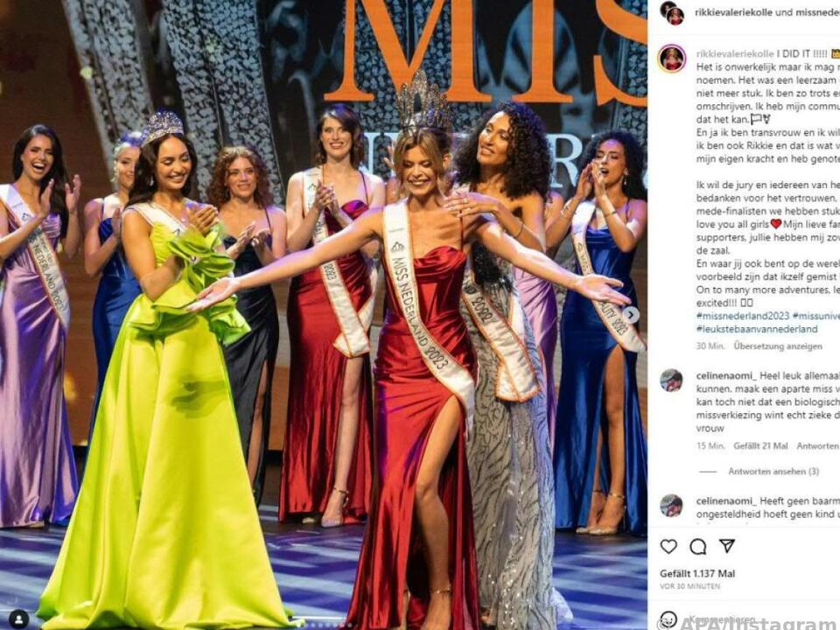
Task: Open celinenaomi_ avatar on the first comment
Action: [671, 381]
